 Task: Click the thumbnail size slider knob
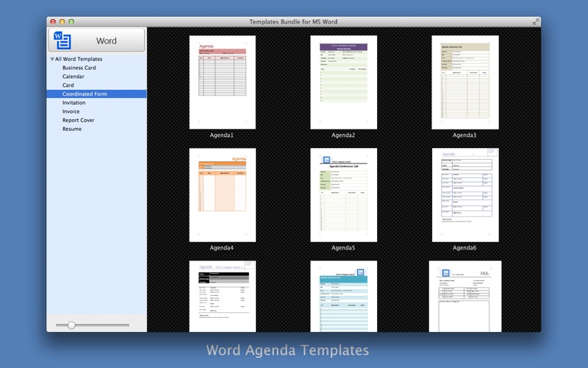[x=71, y=325]
